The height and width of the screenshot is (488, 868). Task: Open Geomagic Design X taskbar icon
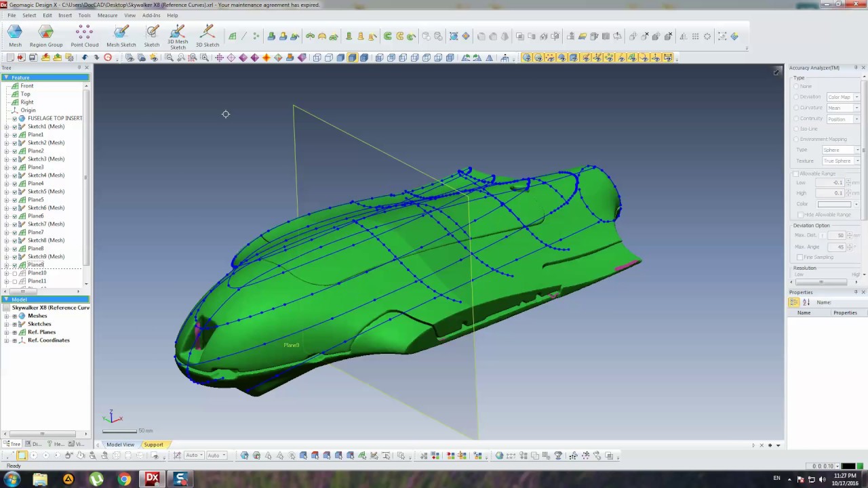(152, 479)
